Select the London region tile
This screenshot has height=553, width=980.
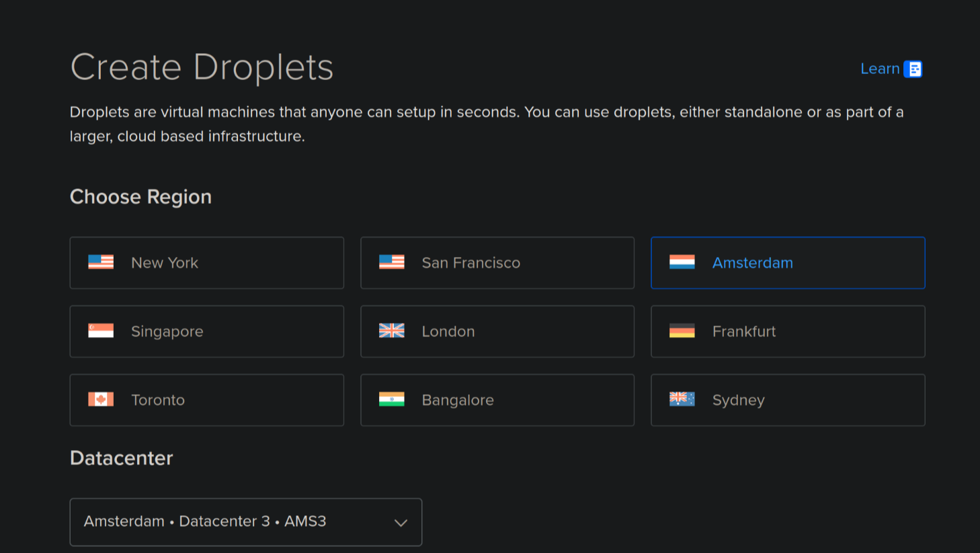pyautogui.click(x=497, y=332)
